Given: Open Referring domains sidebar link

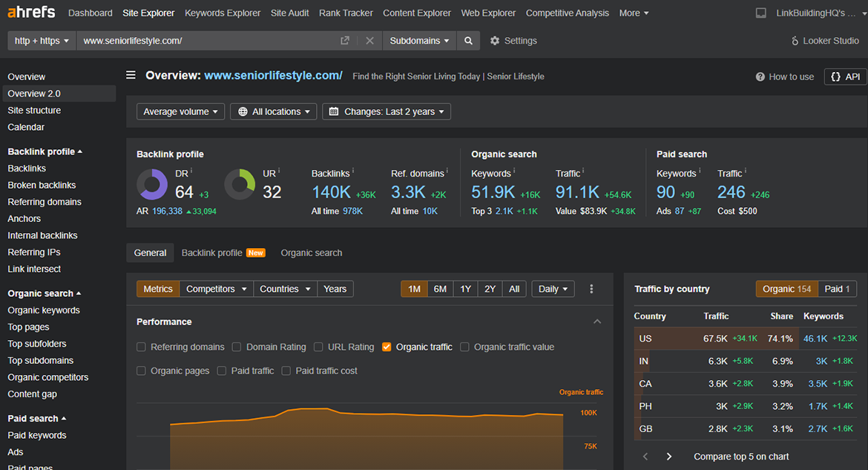Looking at the screenshot, I should click(x=45, y=202).
